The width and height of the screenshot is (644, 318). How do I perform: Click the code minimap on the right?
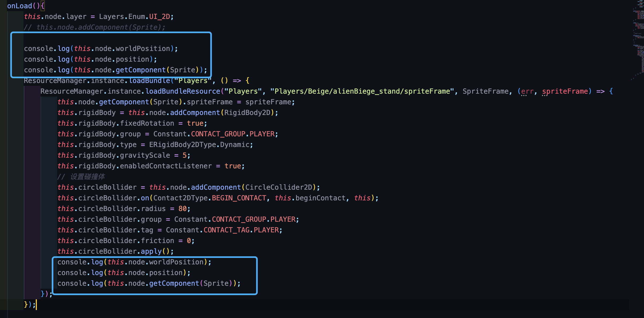click(638, 40)
